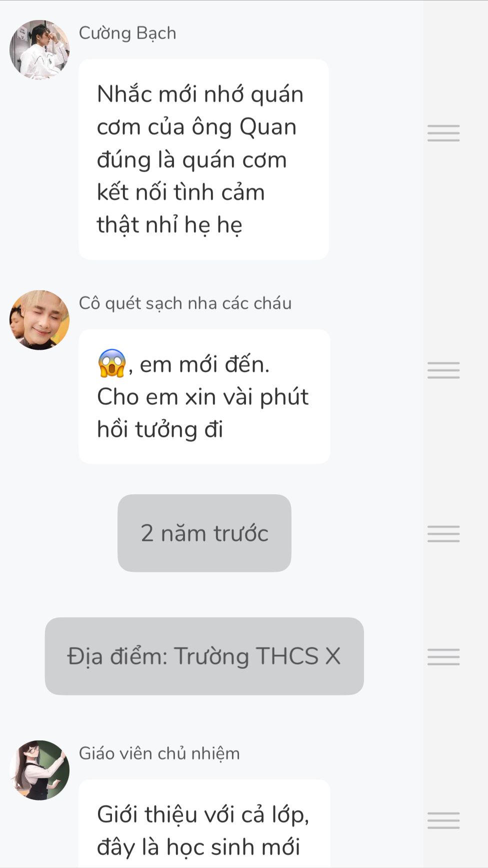
Task: Open the blond-haired cleaning lady character avatar
Action: click(39, 320)
